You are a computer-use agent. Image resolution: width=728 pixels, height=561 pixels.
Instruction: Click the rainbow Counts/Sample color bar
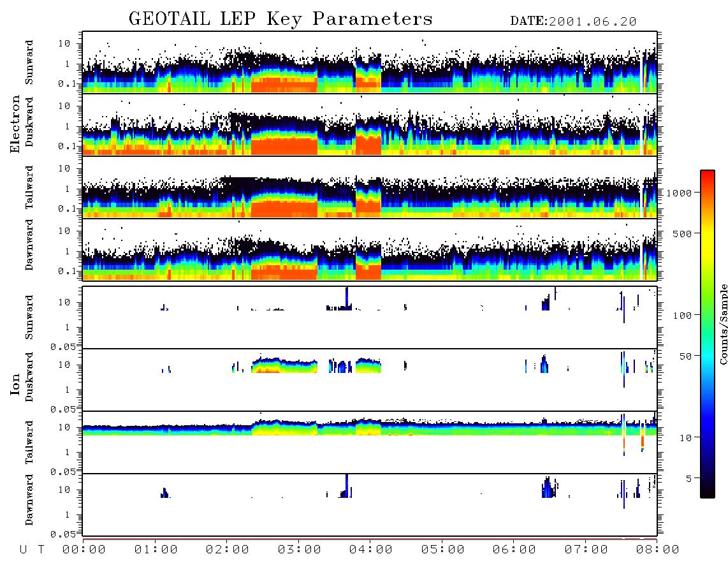[708, 334]
